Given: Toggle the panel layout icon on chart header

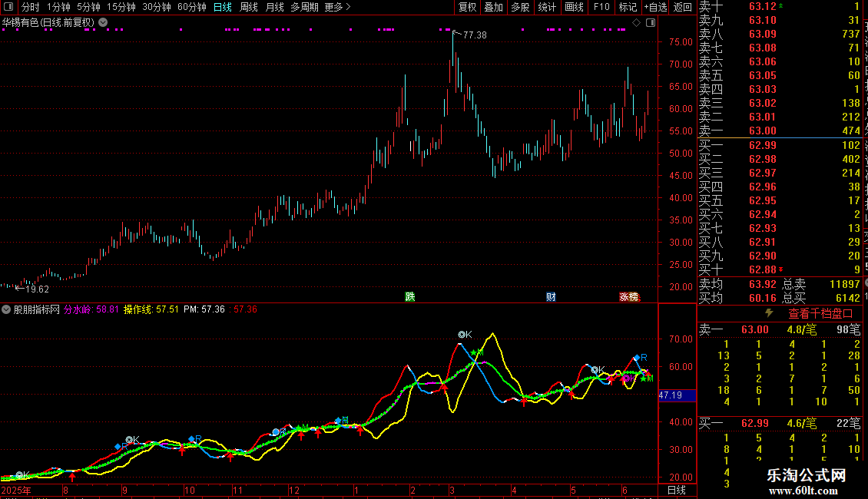Looking at the screenshot, I should pyautogui.click(x=651, y=23).
